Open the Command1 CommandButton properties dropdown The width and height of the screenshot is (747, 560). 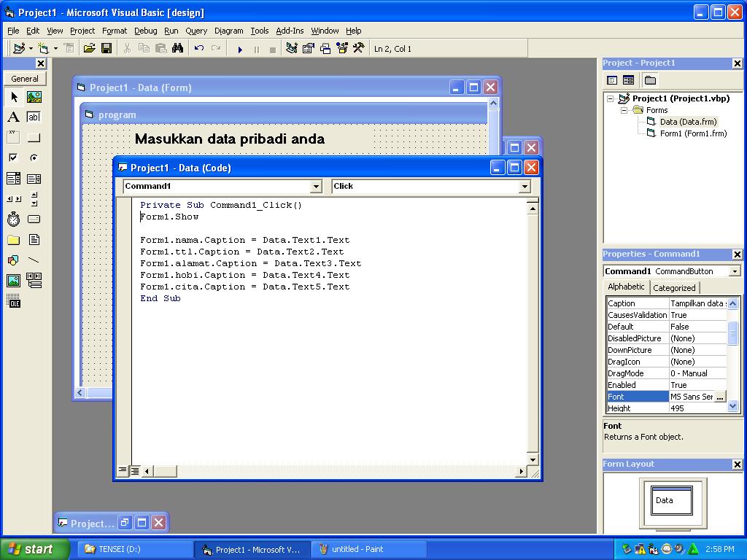pyautogui.click(x=735, y=271)
